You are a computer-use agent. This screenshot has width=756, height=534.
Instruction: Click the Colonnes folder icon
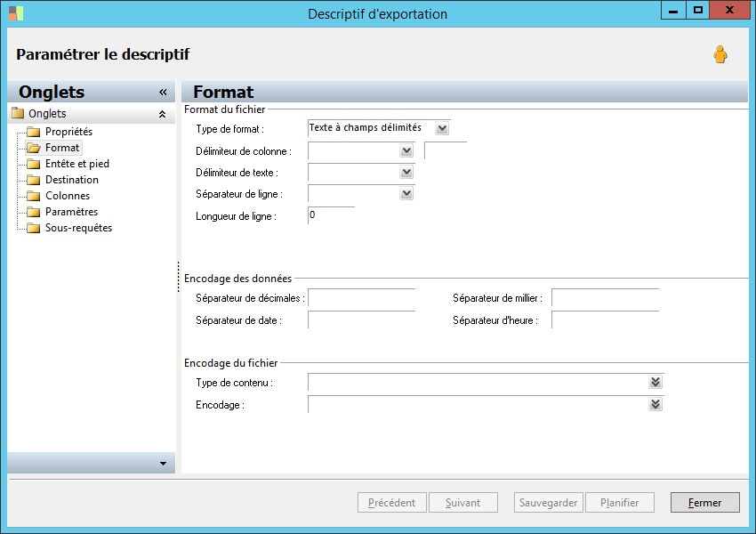point(33,196)
